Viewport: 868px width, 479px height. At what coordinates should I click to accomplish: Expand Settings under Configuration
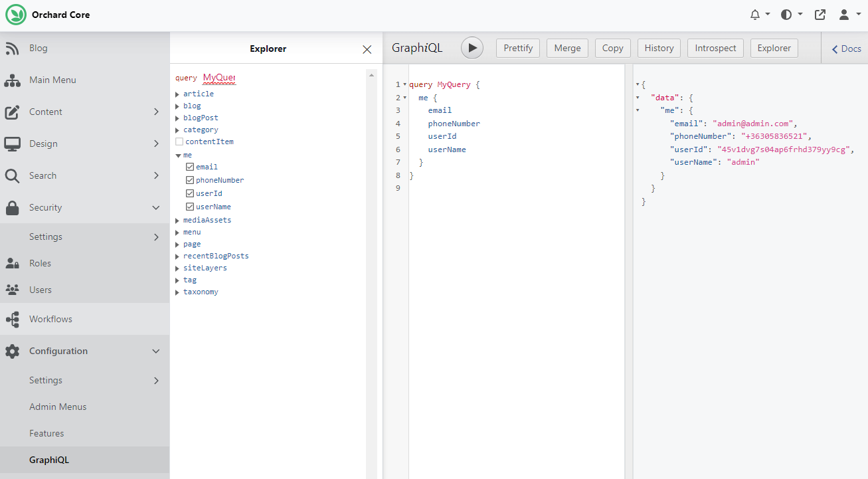pyautogui.click(x=85, y=381)
